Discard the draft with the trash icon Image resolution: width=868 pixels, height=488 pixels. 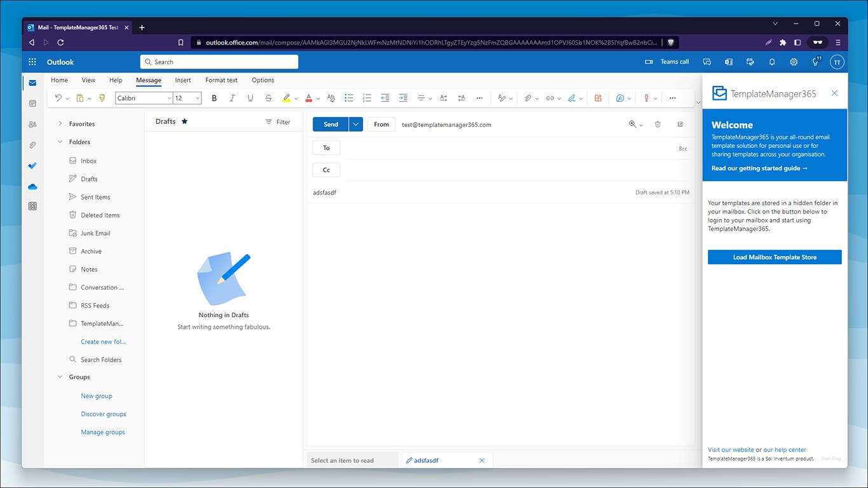pyautogui.click(x=658, y=125)
